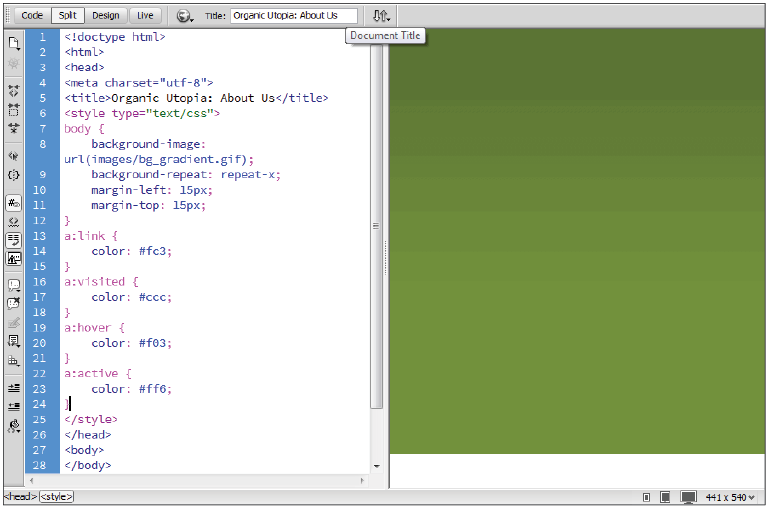
Task: Switch to Code view
Action: click(32, 16)
